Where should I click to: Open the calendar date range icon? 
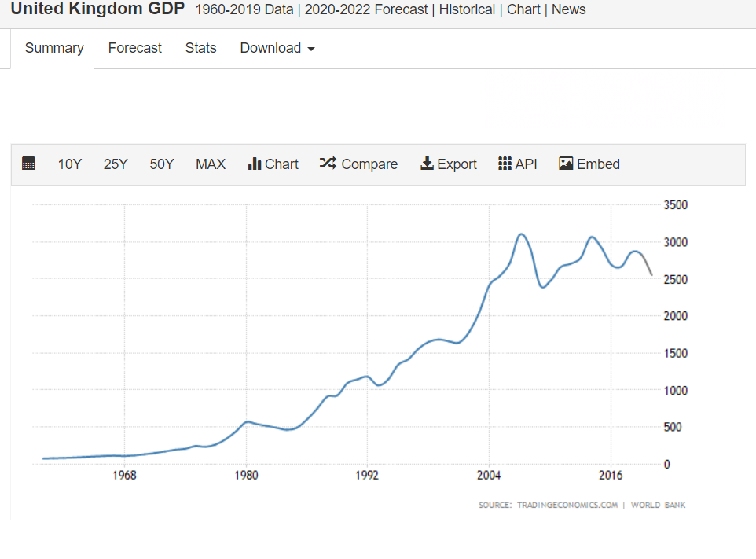pos(29,164)
